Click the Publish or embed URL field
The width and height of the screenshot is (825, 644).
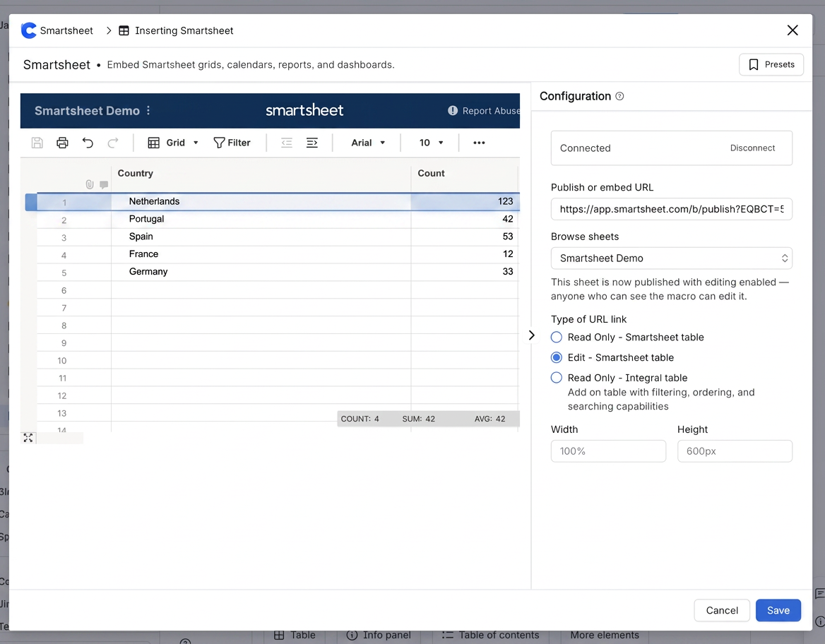(671, 210)
